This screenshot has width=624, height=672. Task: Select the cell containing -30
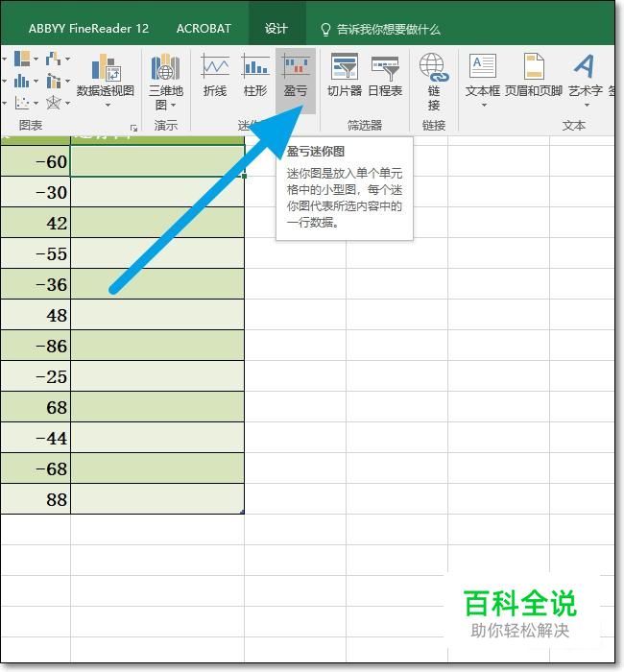point(36,192)
